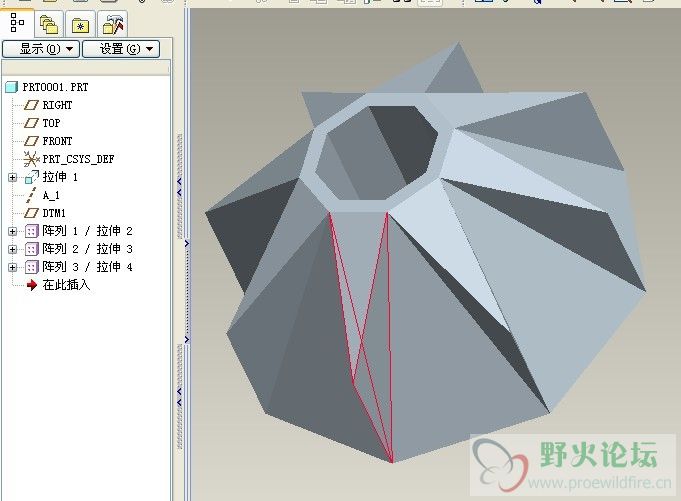
Task: Expand the 阵列 3 pattern node
Action: tap(13, 267)
